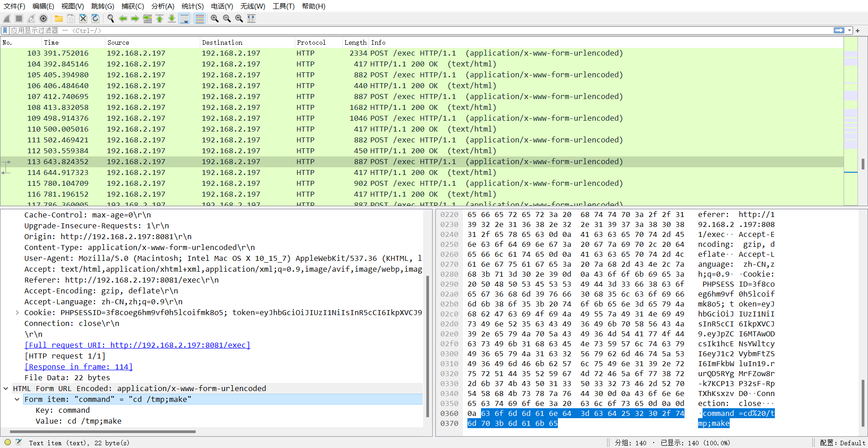
Task: Click the save capture file icon
Action: (71, 19)
